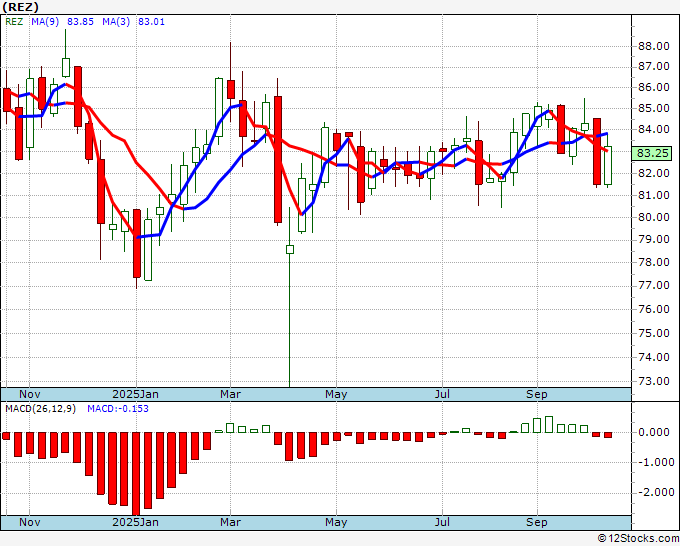Click the 86.00 price axis label

click(654, 87)
